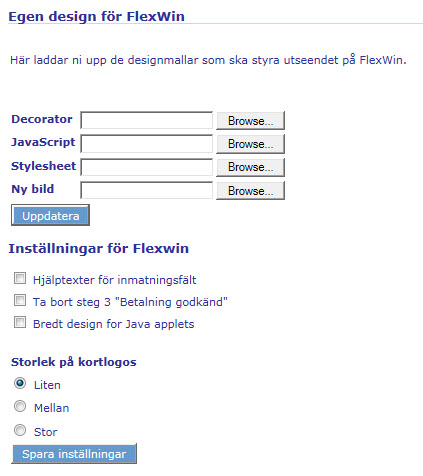Click Browse button for Stylesheet file
423x476 pixels.
tap(250, 167)
